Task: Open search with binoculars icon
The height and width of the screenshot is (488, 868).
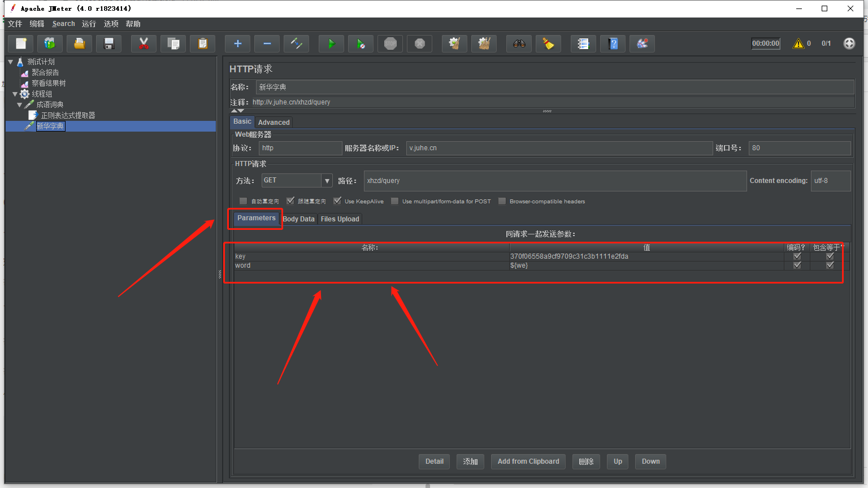Action: [x=519, y=43]
